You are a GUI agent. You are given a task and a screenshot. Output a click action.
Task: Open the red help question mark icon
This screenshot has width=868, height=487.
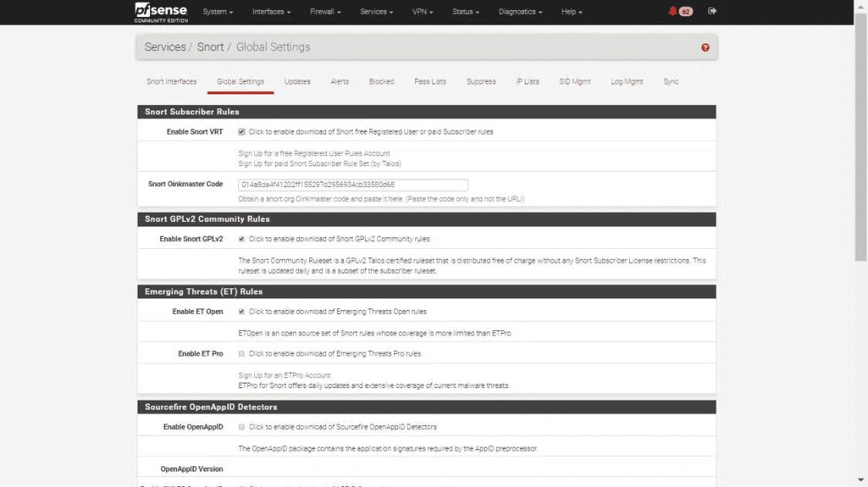click(x=705, y=48)
